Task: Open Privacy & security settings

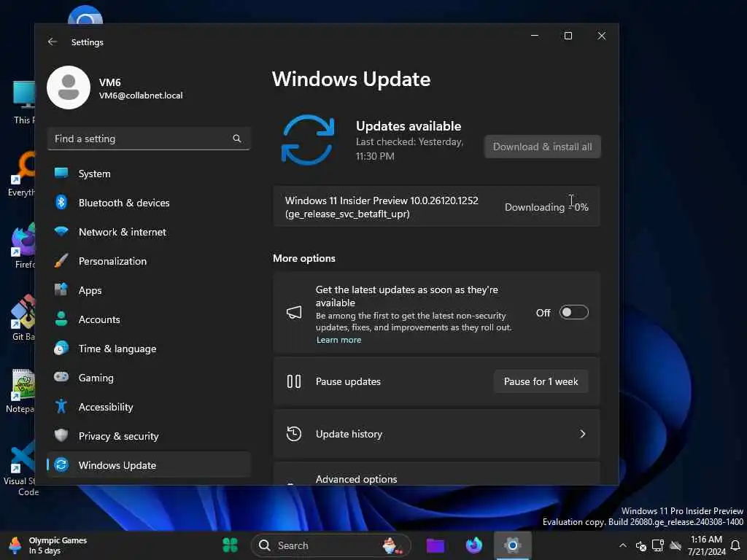Action: 149,436
